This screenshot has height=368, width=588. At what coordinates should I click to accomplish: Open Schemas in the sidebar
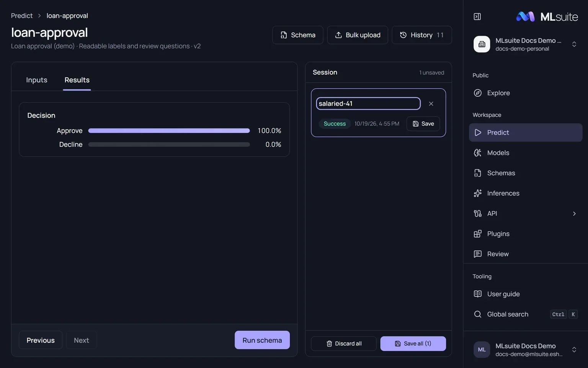(525, 173)
